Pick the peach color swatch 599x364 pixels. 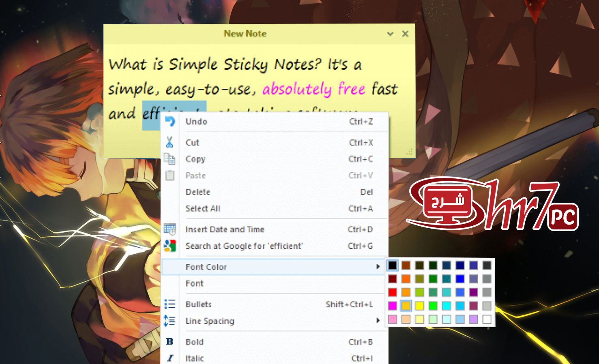point(406,319)
